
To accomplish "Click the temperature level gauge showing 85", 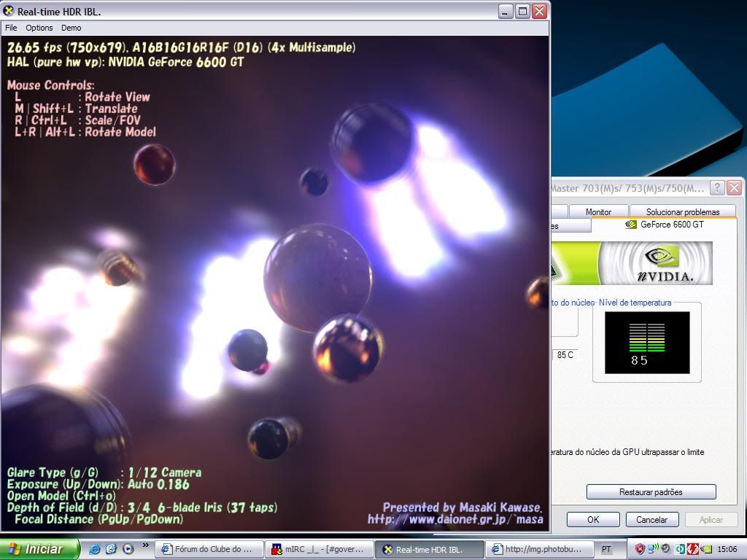I will tap(647, 343).
